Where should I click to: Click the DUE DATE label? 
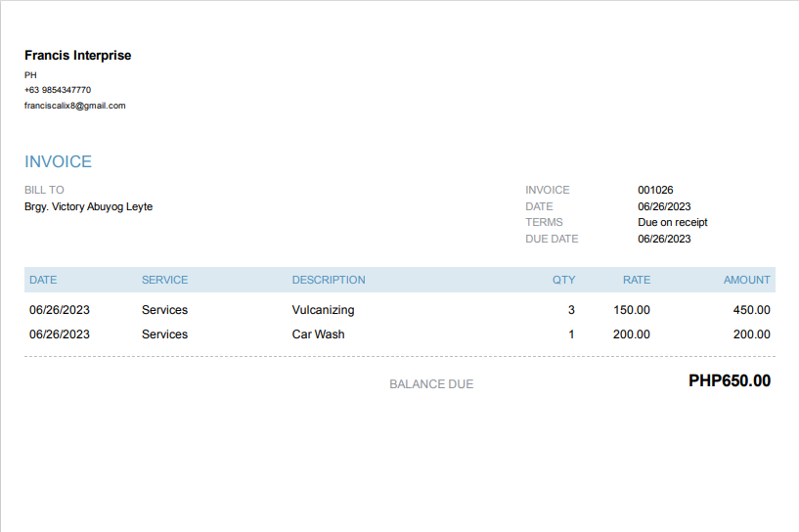[552, 239]
